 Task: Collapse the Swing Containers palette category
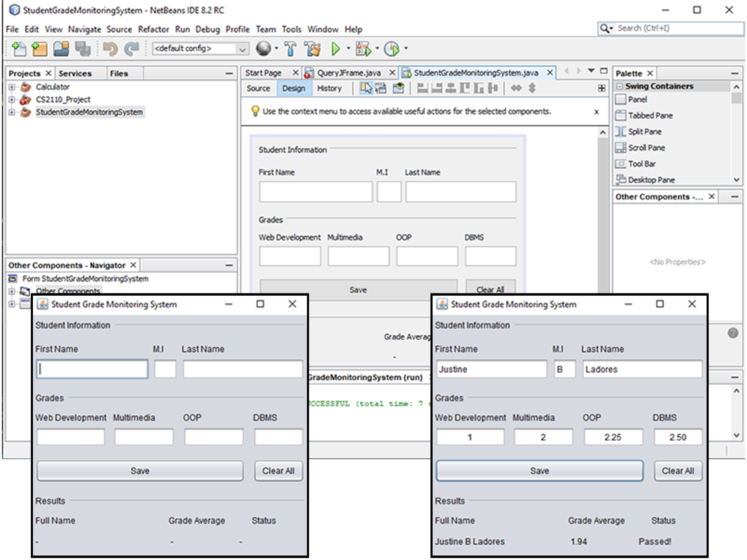619,86
